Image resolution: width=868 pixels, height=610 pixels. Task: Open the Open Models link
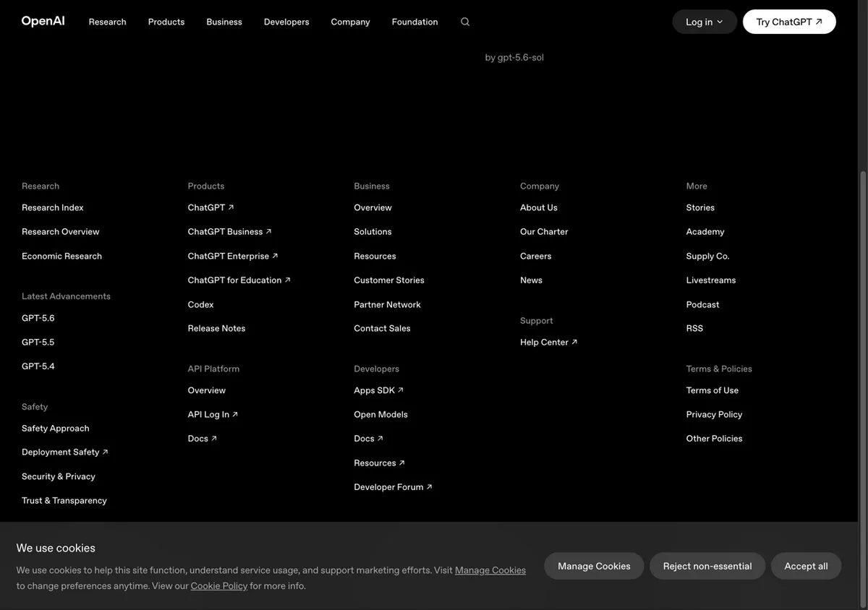[x=381, y=415]
